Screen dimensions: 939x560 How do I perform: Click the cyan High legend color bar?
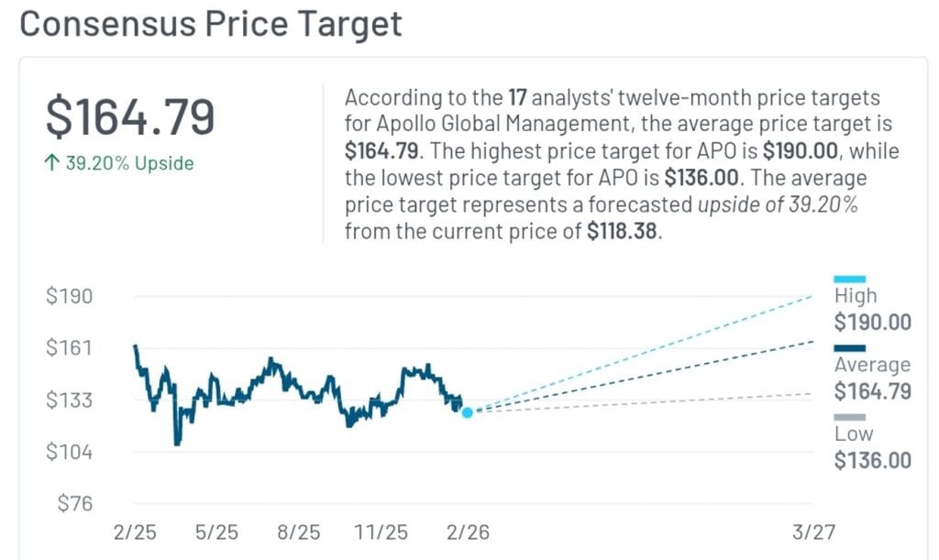click(x=849, y=279)
